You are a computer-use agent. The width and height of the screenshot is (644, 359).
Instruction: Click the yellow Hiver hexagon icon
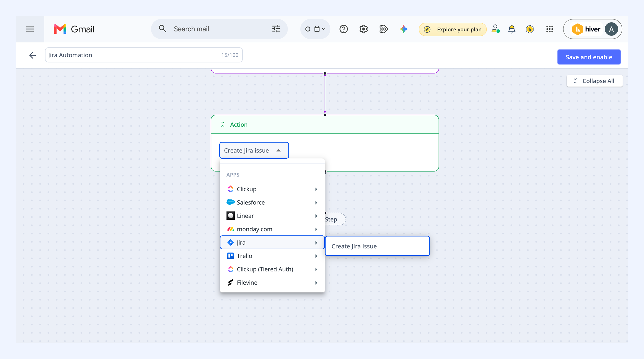point(530,29)
